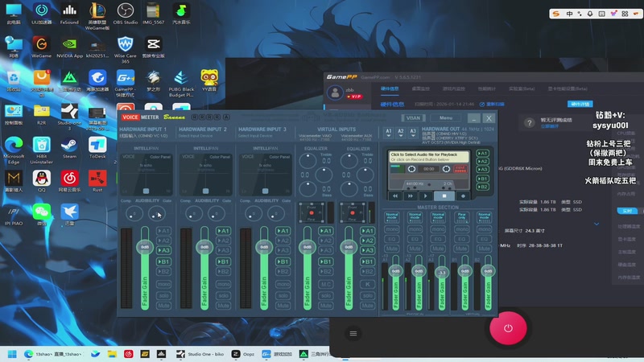Image resolution: width=644 pixels, height=362 pixels.
Task: Open IMG_5567 file on desktop
Action: (x=153, y=14)
